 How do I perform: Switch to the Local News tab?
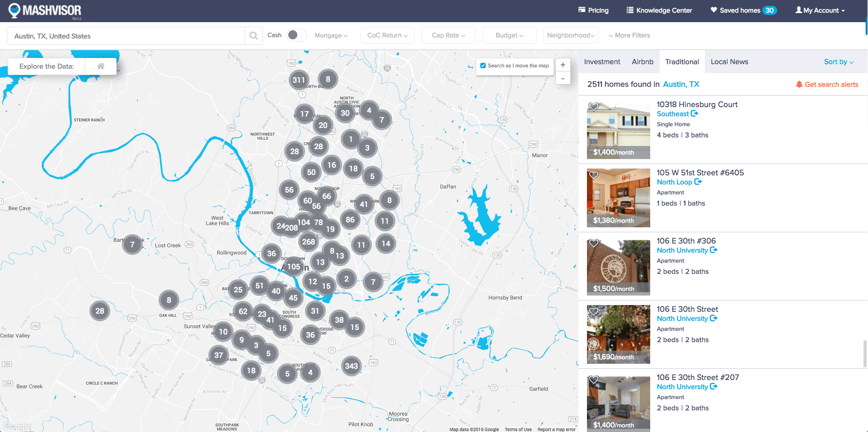[x=729, y=62]
